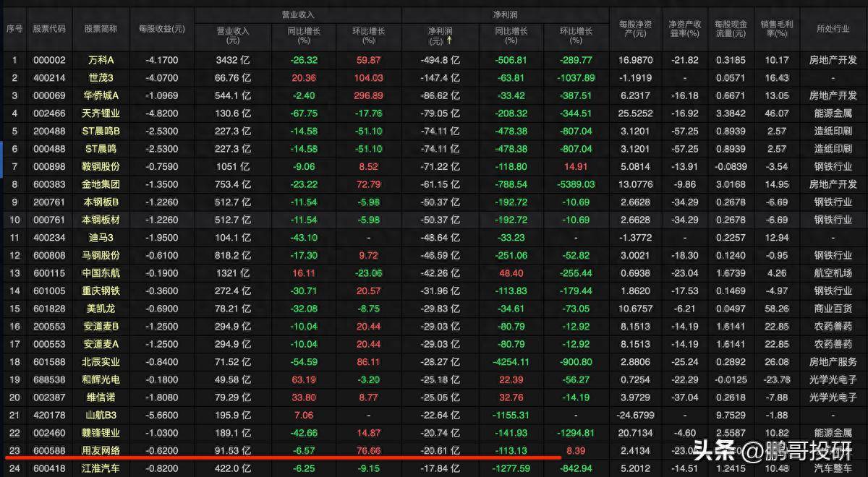Viewport: 868px width, 477px height.
Task: Select stock name 迪马3
Action: [x=101, y=237]
